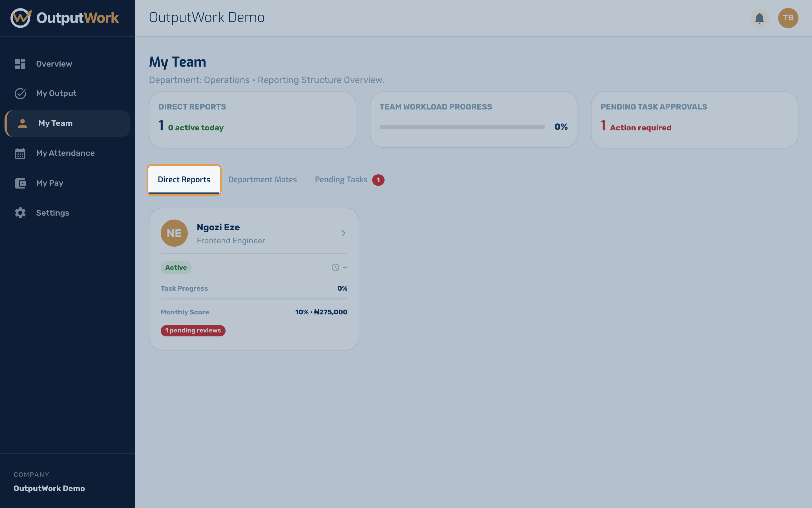Click the "10% · ₦275,000" monthly score value
This screenshot has height=508, width=812.
[321, 312]
